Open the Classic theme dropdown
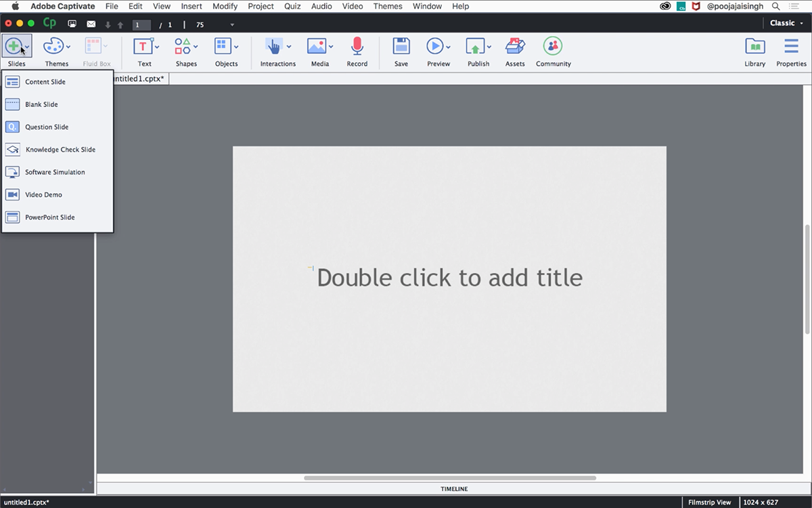 pos(785,22)
